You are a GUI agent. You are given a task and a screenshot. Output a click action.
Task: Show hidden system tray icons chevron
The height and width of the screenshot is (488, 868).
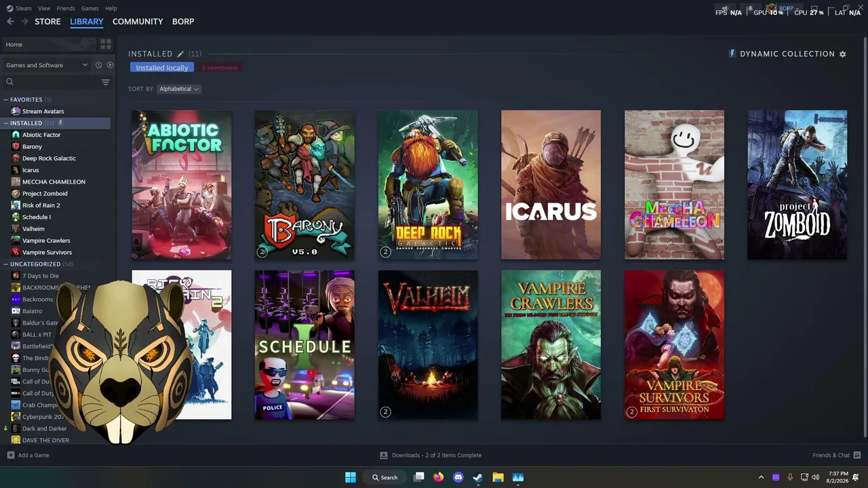tap(761, 477)
